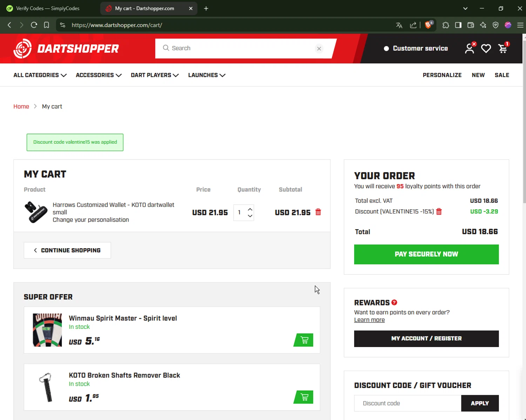The height and width of the screenshot is (420, 526).
Task: Click Change your personalisation link
Action: pos(91,220)
